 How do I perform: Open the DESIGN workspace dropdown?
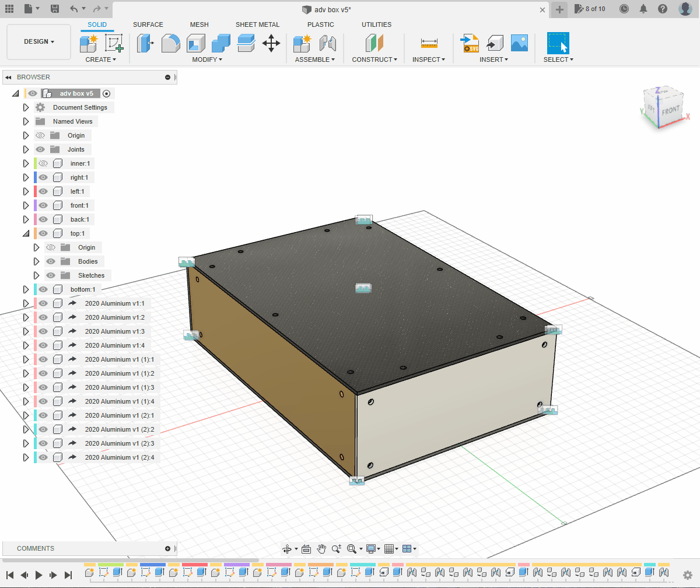pos(38,41)
